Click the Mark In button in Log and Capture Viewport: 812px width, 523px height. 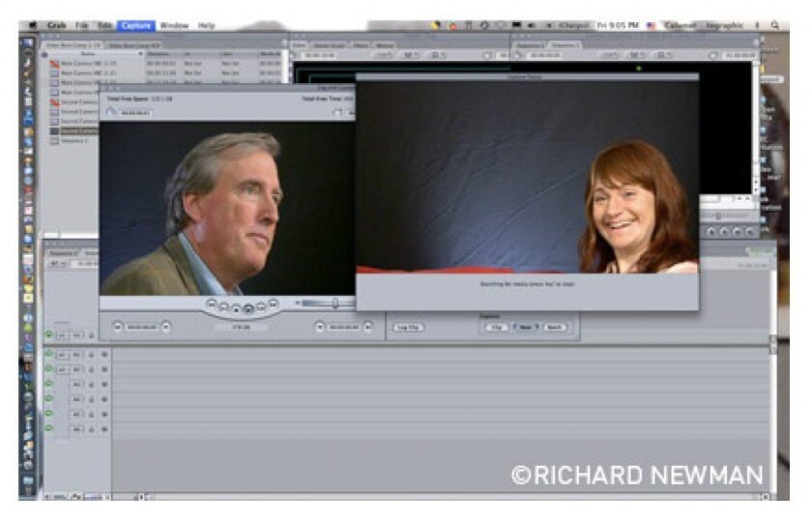point(117,327)
